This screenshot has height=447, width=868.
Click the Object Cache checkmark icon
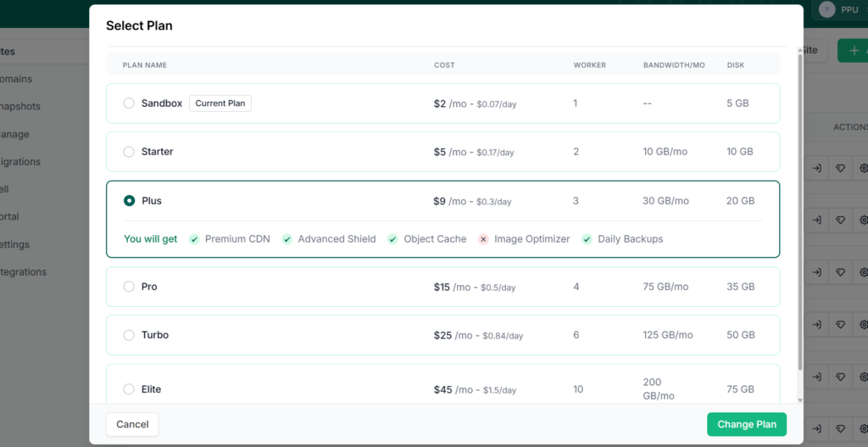[392, 239]
